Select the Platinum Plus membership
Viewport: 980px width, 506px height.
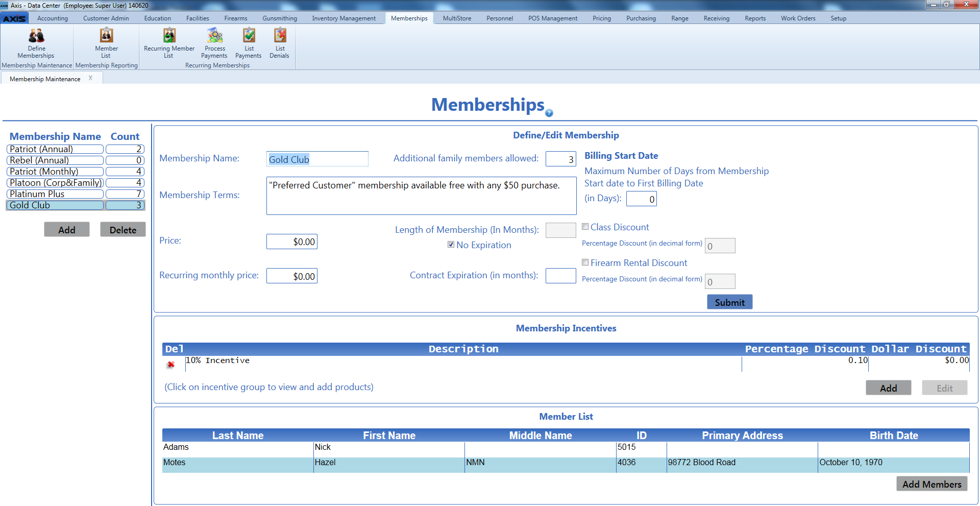pyautogui.click(x=55, y=194)
